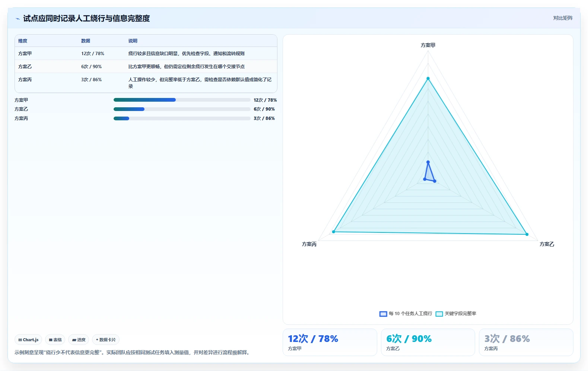Select the 3次 / 86% data card

point(526,342)
